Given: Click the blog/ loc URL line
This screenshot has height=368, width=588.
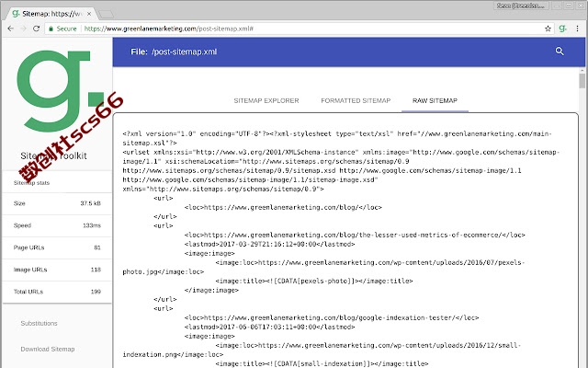Looking at the screenshot, I should (283, 207).
